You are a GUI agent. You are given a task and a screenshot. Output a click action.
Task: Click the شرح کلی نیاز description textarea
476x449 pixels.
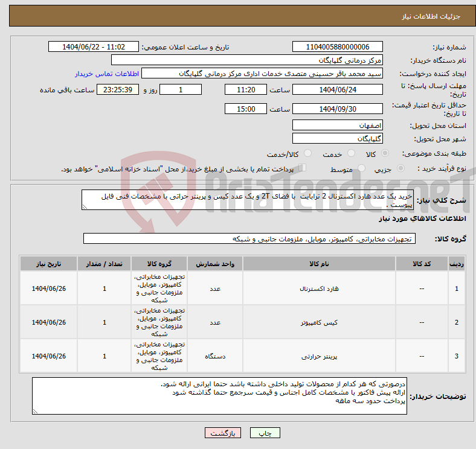pos(248,200)
